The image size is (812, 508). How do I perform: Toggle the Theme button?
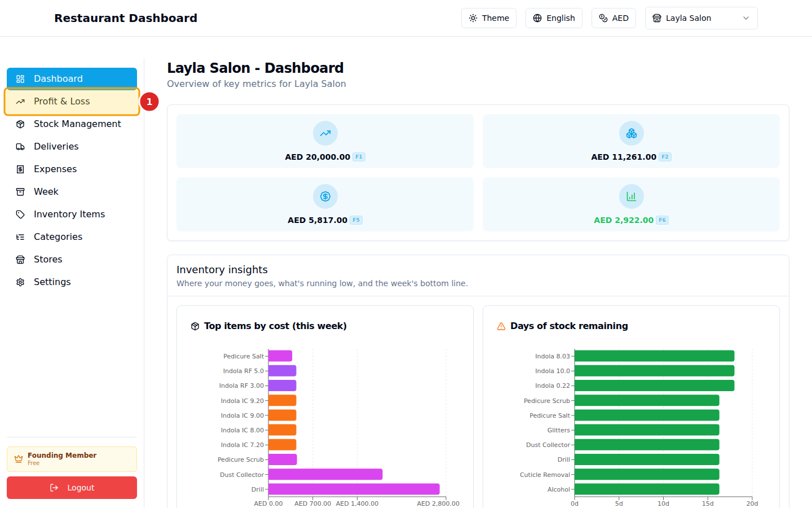point(488,18)
